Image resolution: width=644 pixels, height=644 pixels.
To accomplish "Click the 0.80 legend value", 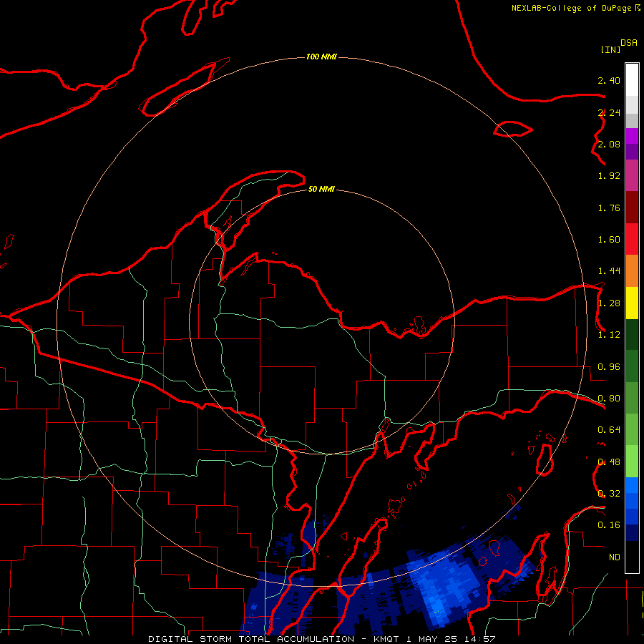I will pos(609,399).
